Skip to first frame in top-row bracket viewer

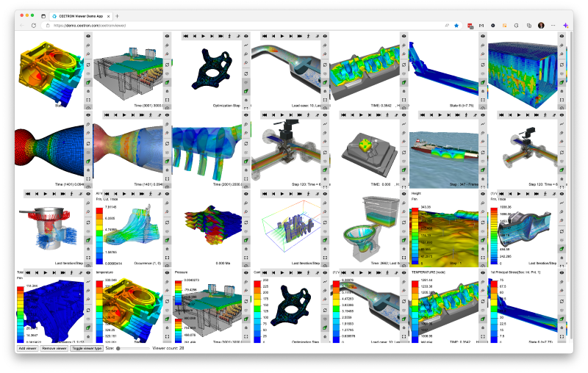[185, 35]
